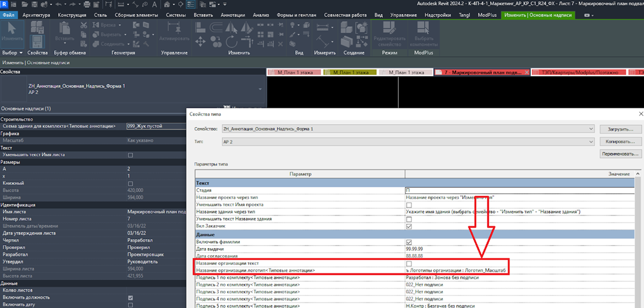644x308 pixels.
Task: Close the Свойства типа dialog
Action: (641, 114)
